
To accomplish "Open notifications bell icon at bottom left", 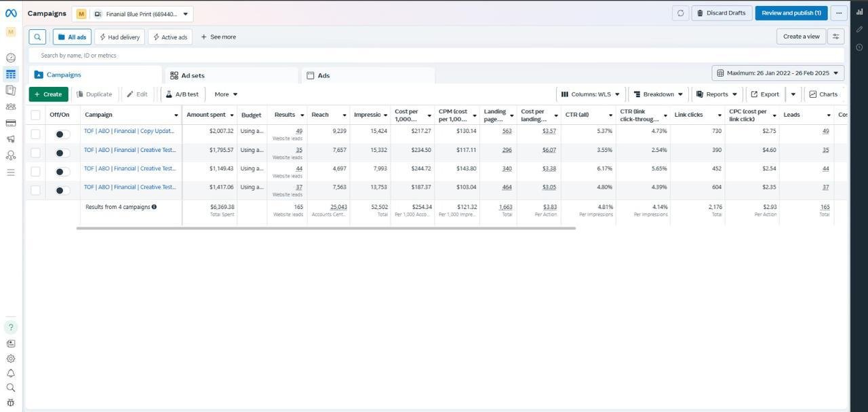I will 10,373.
